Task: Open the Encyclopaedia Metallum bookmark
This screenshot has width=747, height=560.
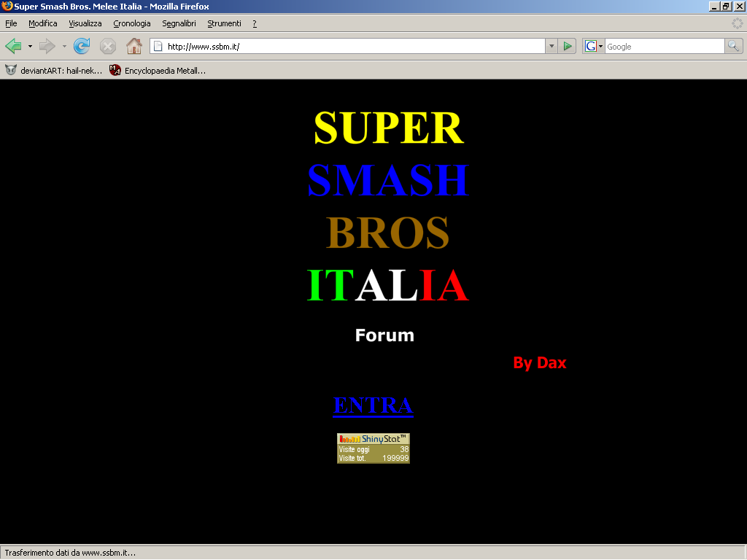Action: (158, 71)
